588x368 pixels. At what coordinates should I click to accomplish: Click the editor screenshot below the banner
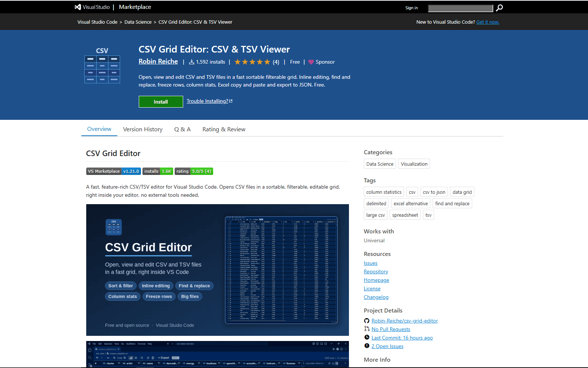coord(218,354)
